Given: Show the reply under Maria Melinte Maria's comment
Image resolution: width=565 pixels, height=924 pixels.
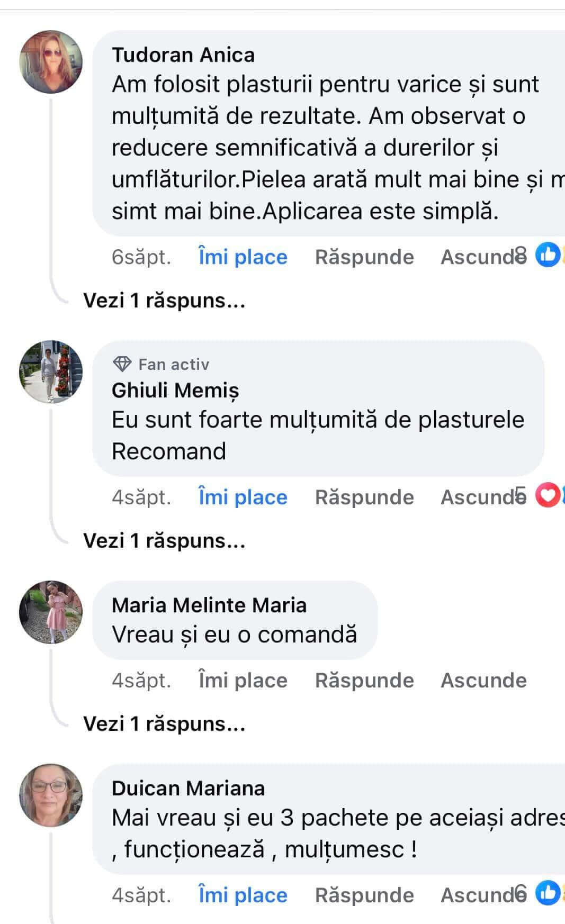Looking at the screenshot, I should [164, 724].
